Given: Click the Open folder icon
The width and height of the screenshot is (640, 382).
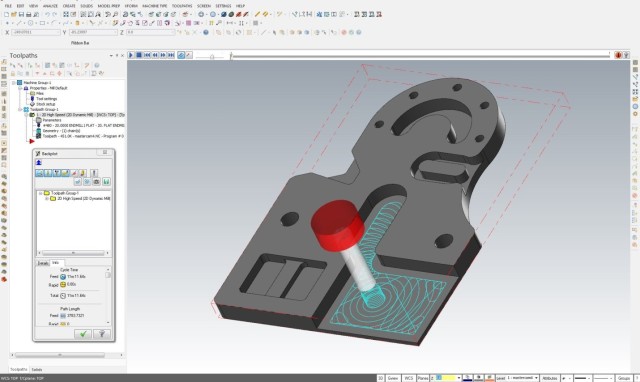Looking at the screenshot, I should click(x=14, y=14).
